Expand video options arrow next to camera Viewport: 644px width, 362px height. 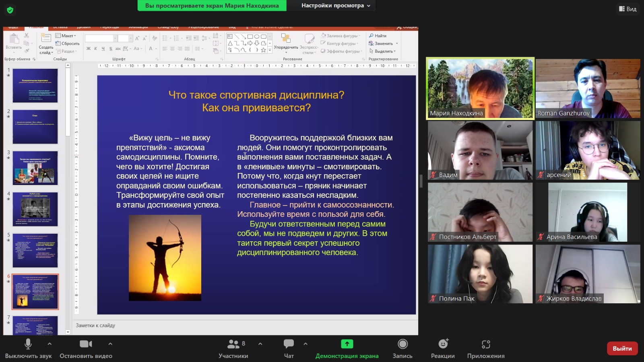coord(110,344)
